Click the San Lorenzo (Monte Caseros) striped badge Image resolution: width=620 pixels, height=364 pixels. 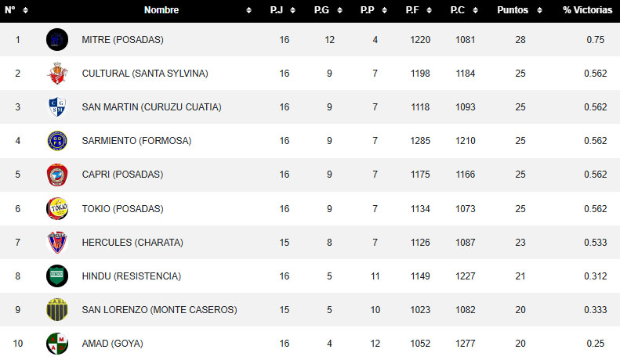(57, 310)
